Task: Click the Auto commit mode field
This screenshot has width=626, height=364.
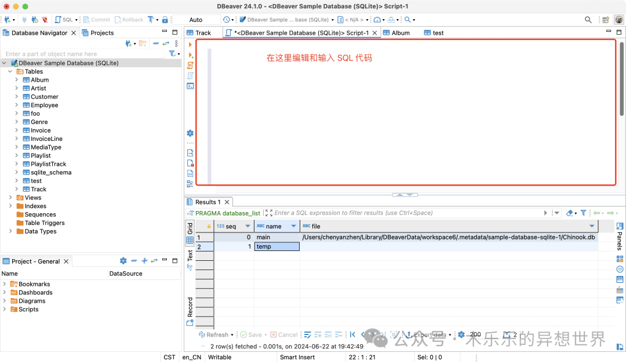Action: pos(196,20)
